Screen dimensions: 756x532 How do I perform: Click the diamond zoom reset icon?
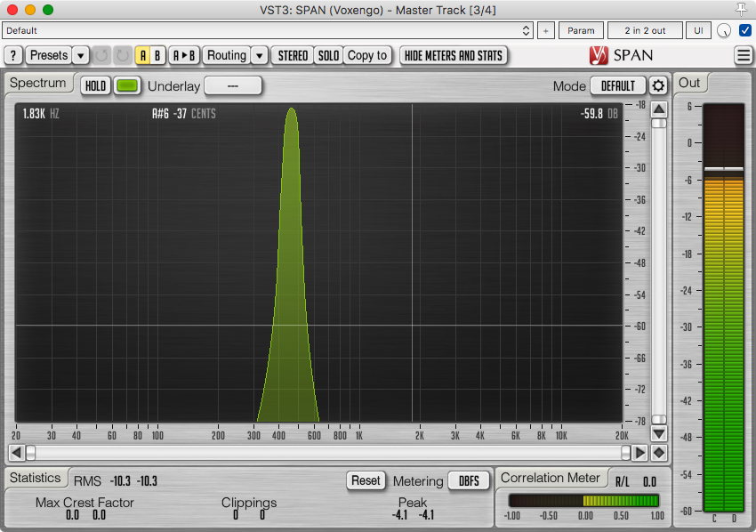tap(659, 453)
